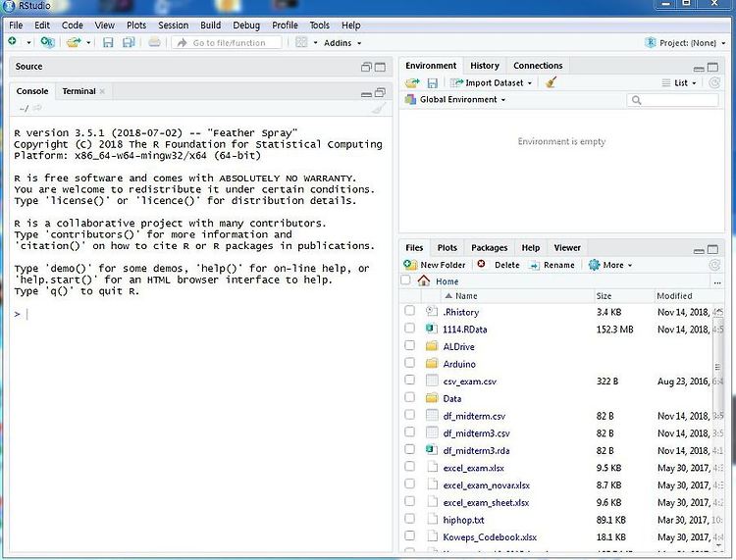Viewport: 736px width, 560px height.
Task: Click the New File plus icon
Action: [12, 42]
